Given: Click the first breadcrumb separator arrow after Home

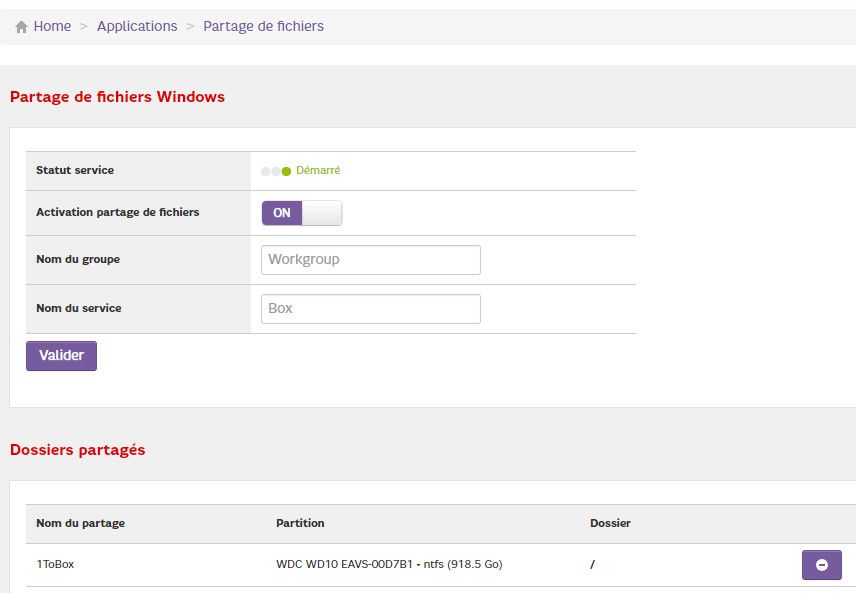Looking at the screenshot, I should (84, 27).
